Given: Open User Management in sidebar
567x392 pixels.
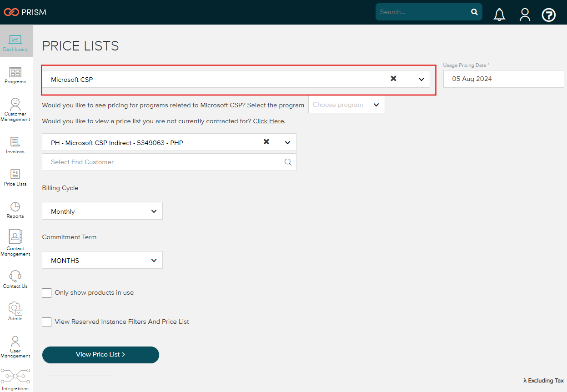Looking at the screenshot, I should (x=15, y=347).
